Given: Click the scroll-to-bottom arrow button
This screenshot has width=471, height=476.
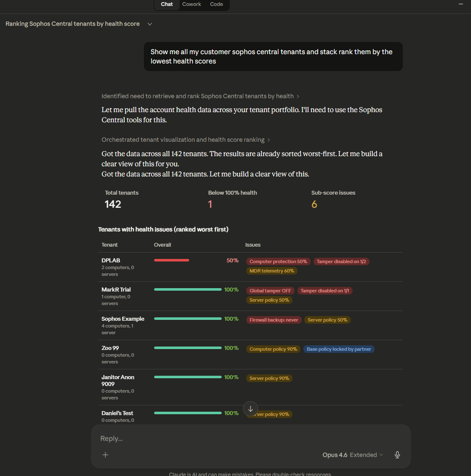Looking at the screenshot, I should click(251, 409).
